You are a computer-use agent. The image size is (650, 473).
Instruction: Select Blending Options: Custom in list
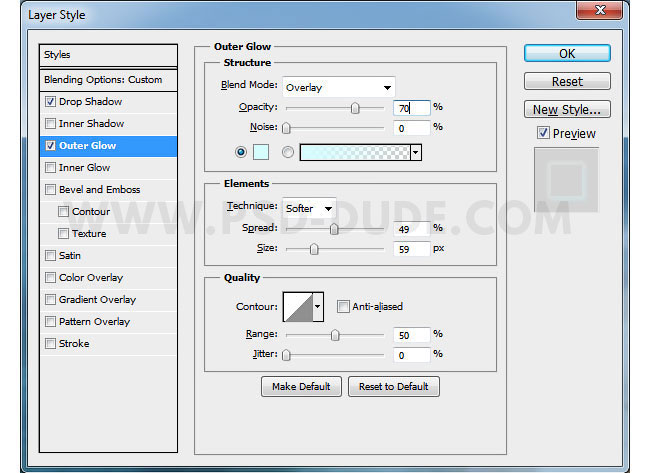(x=103, y=80)
